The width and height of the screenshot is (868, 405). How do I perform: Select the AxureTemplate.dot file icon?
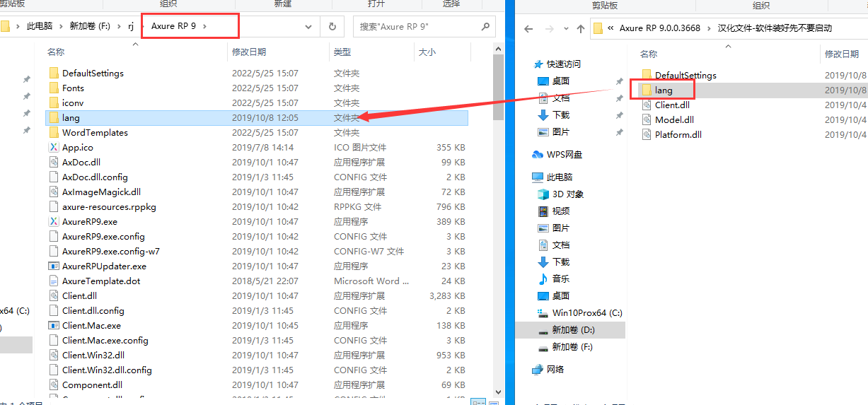[54, 281]
